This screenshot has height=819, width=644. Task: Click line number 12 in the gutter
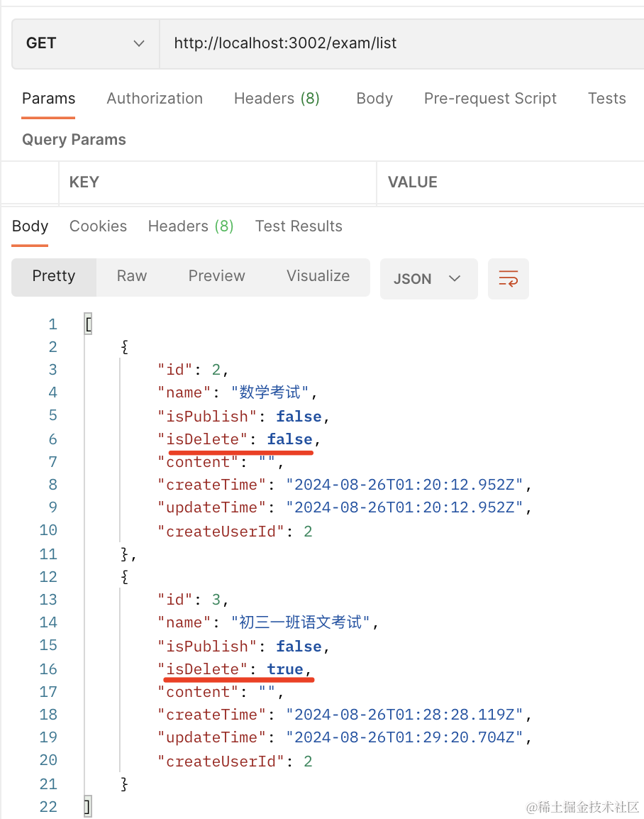pos(48,577)
